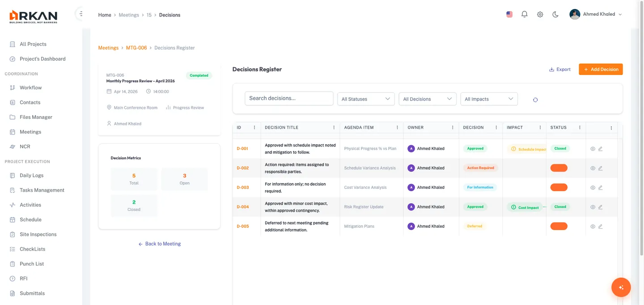This screenshot has width=644, height=305.
Task: Open the AI assistant floating button
Action: pyautogui.click(x=621, y=288)
